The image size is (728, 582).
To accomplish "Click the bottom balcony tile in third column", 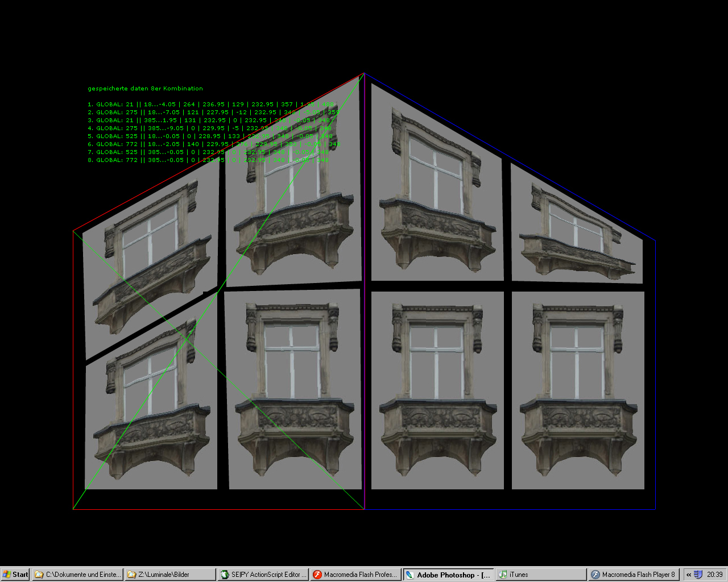I will click(437, 390).
